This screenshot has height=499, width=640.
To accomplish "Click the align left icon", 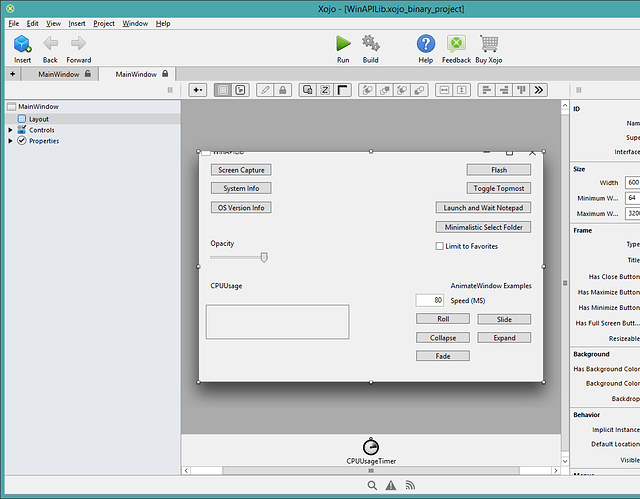I will click(x=487, y=90).
